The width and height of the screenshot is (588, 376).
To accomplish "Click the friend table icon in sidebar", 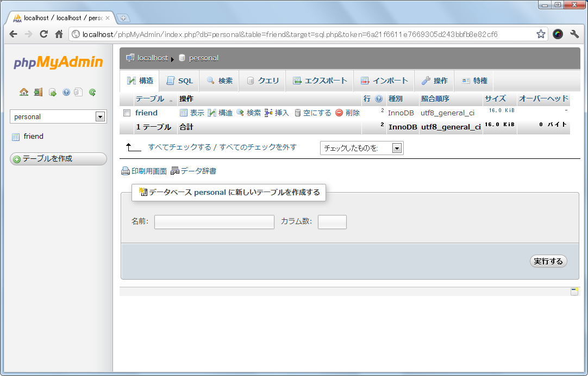I will click(16, 137).
